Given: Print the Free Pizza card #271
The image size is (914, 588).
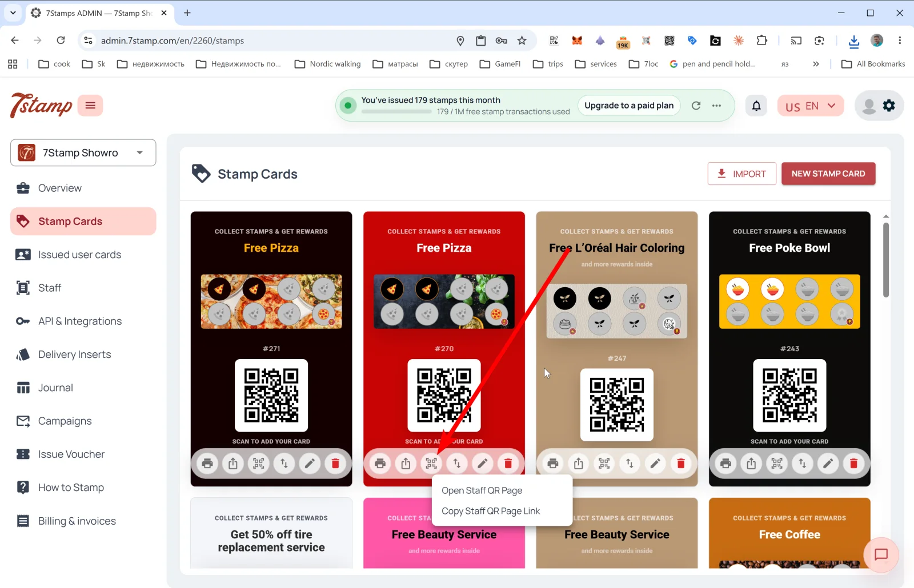Looking at the screenshot, I should 207,464.
